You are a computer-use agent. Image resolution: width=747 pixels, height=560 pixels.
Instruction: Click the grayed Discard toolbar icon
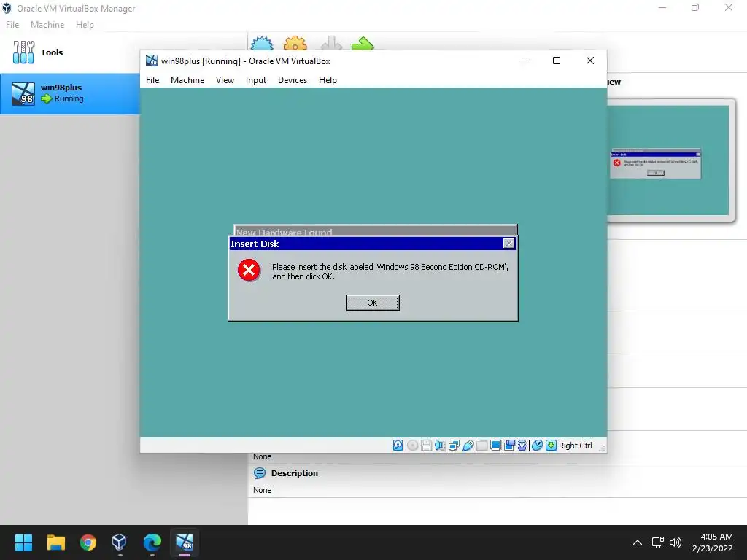click(331, 44)
